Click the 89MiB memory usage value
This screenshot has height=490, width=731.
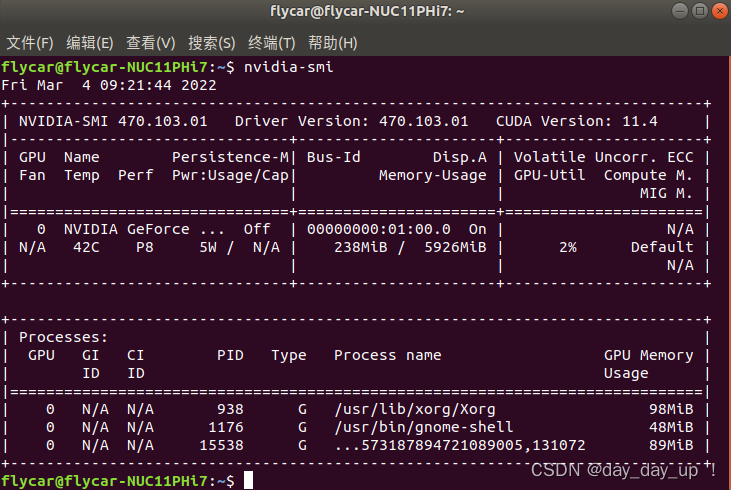coord(671,445)
